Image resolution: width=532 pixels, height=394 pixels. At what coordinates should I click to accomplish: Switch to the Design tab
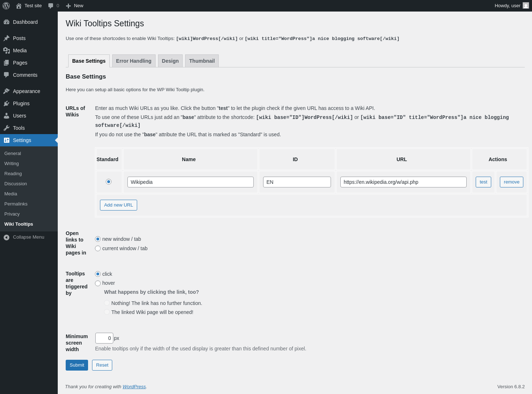click(170, 61)
